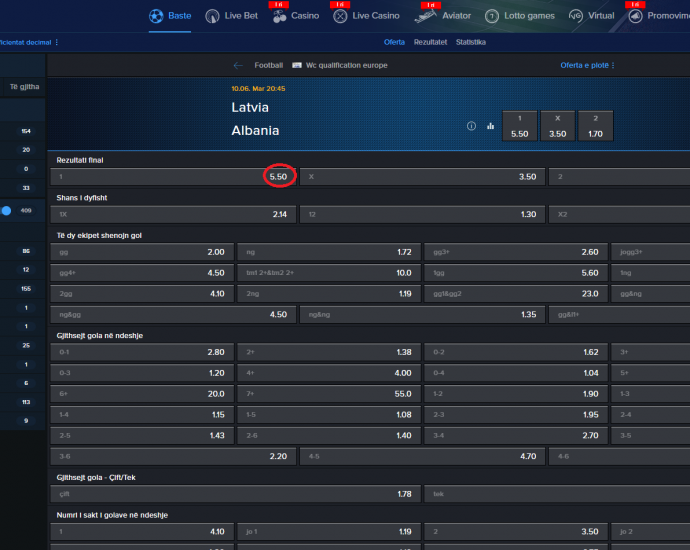The width and height of the screenshot is (690, 550).
Task: Click Wc qualification europe breadcrumb
Action: coord(347,65)
